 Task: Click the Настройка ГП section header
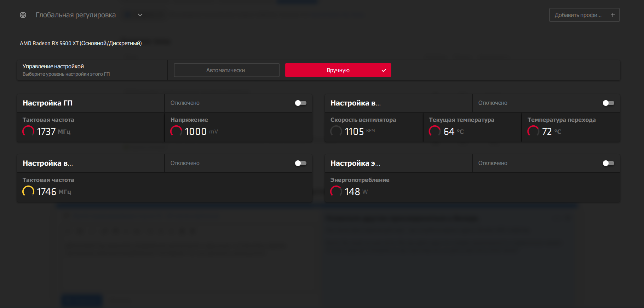click(x=47, y=103)
